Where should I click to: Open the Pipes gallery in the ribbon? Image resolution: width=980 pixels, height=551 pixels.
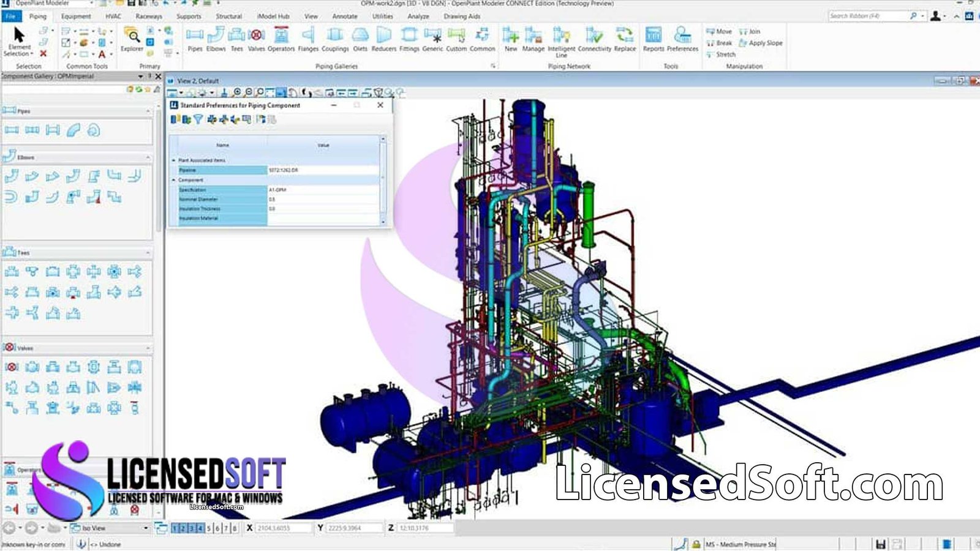click(195, 39)
